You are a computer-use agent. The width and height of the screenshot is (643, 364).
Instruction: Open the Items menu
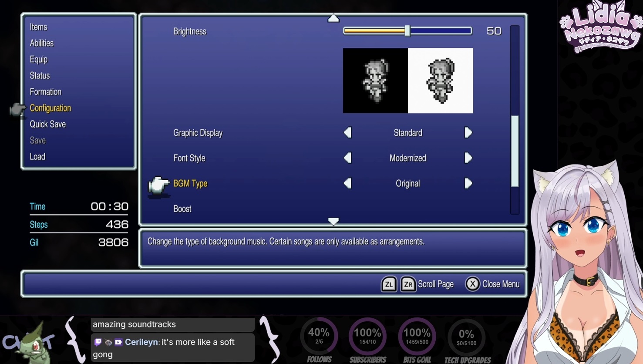38,27
